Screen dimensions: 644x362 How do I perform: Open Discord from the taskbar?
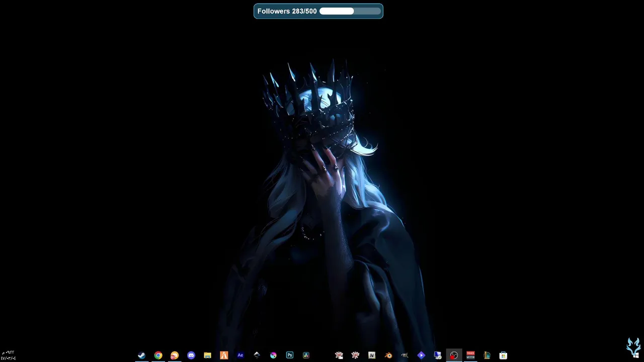pos(191,355)
